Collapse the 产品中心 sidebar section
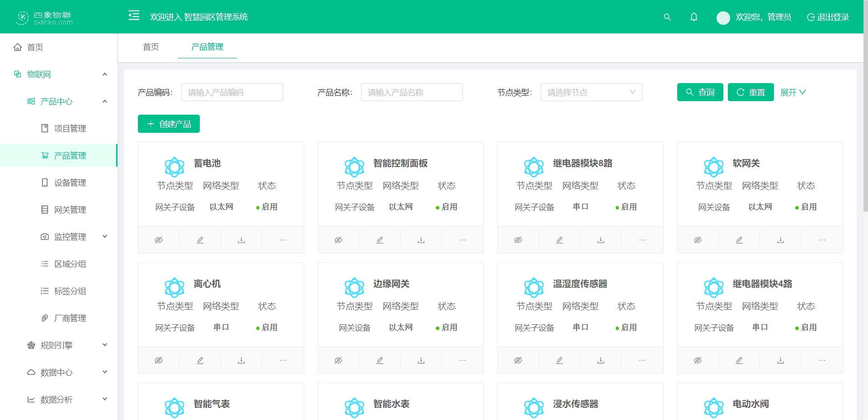Image resolution: width=868 pixels, height=420 pixels. (x=104, y=101)
